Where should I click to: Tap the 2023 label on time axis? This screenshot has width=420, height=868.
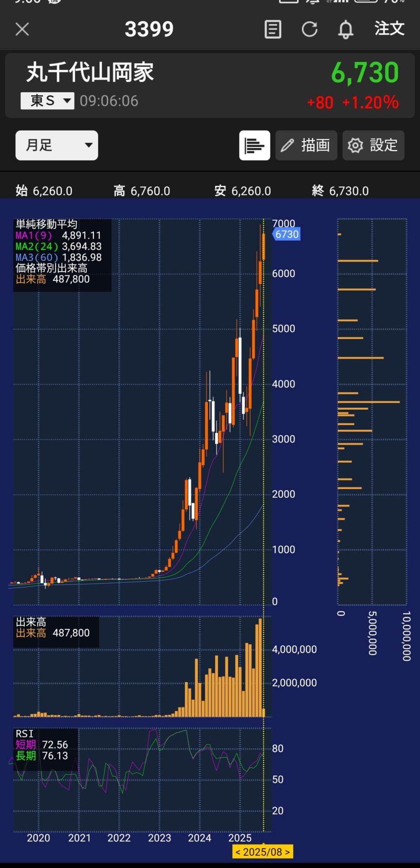point(160,838)
